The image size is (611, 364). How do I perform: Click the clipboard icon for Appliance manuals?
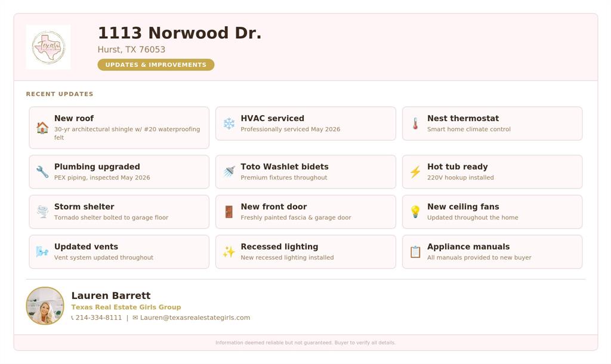tap(415, 252)
